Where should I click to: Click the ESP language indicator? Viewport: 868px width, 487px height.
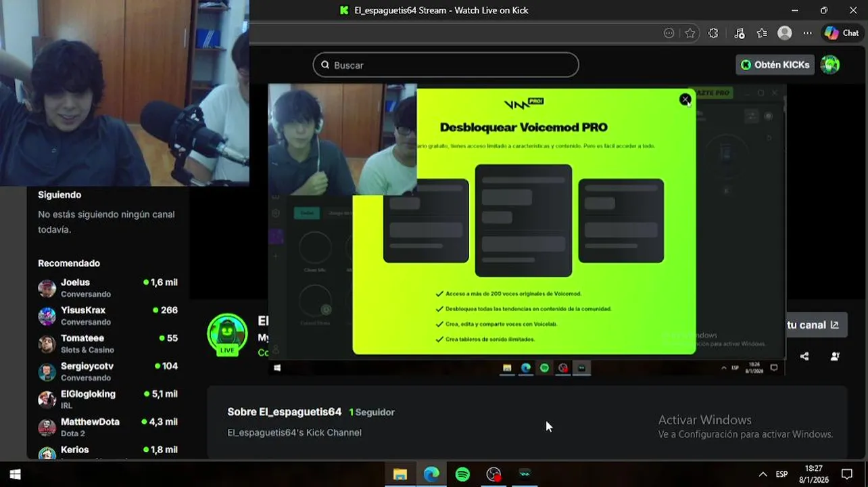tap(781, 474)
